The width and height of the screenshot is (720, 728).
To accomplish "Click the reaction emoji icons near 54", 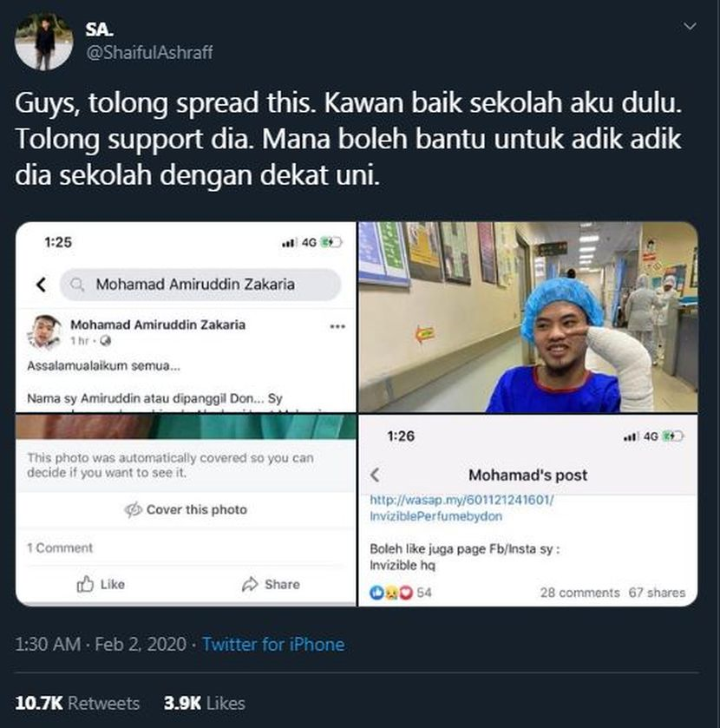I will 391,593.
